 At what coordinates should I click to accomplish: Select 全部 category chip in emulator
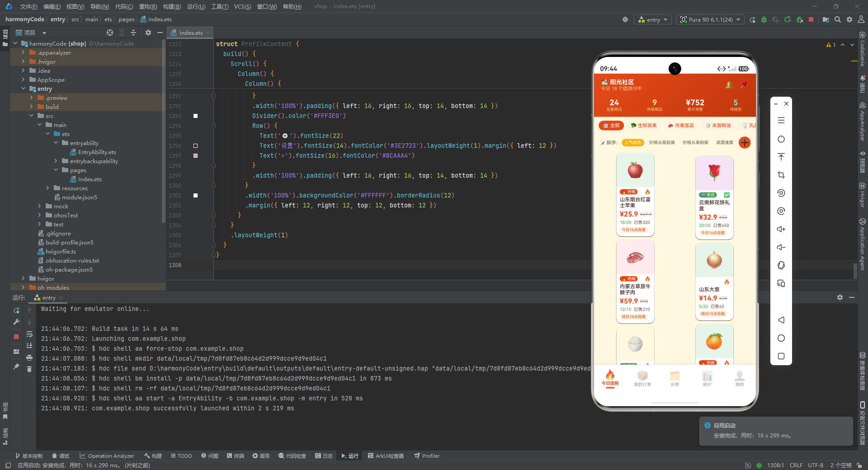tap(611, 126)
